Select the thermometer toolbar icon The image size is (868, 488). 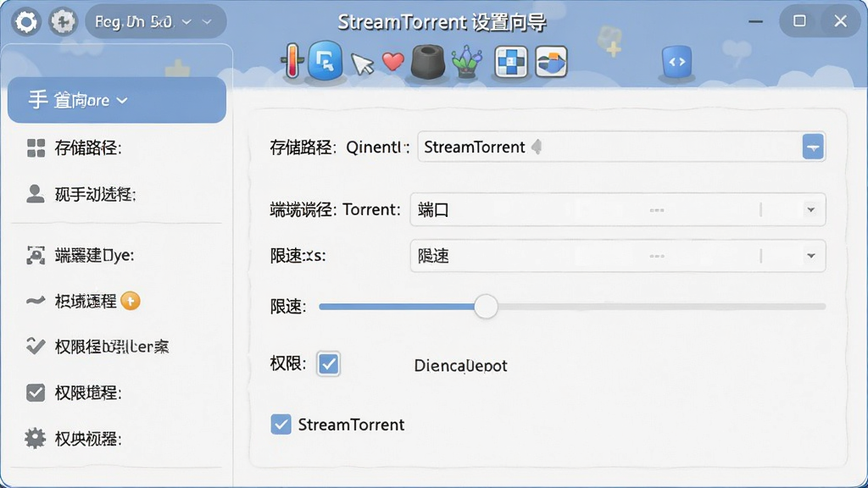(292, 61)
